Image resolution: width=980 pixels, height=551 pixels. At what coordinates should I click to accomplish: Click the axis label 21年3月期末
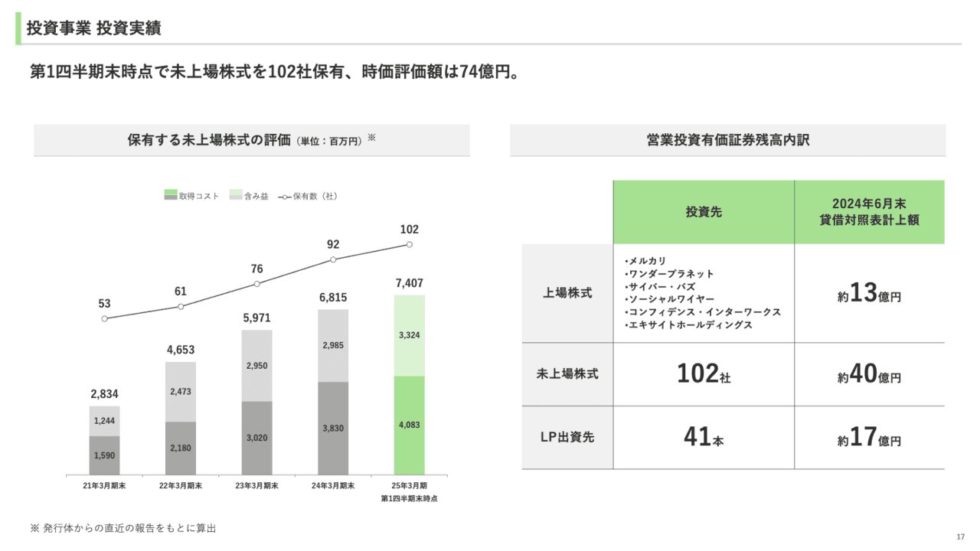(x=104, y=486)
